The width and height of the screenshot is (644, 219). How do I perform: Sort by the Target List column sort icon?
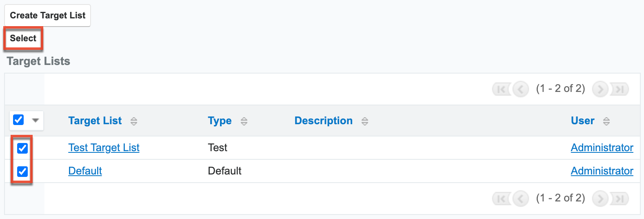point(133,121)
